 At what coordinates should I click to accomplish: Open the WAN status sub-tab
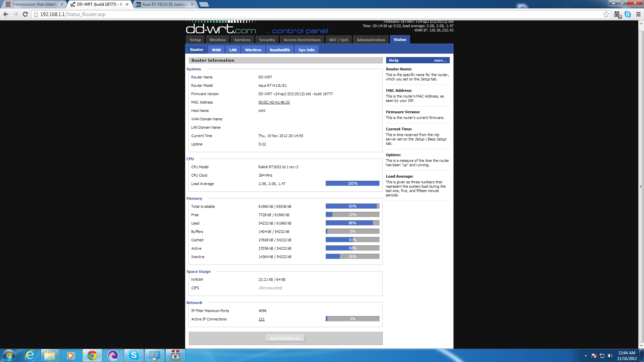click(216, 50)
